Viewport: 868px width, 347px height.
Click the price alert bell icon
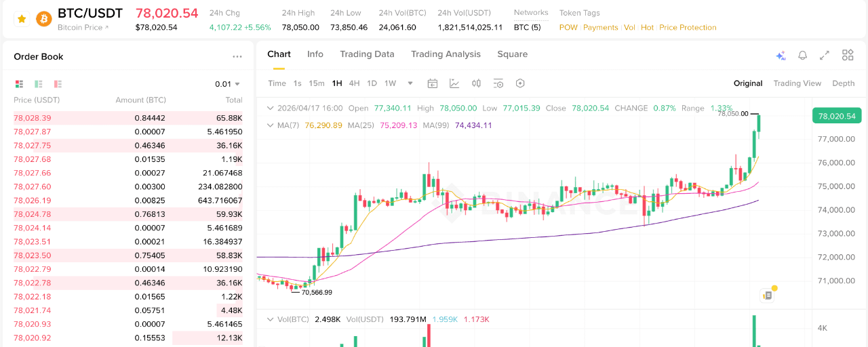coord(802,56)
